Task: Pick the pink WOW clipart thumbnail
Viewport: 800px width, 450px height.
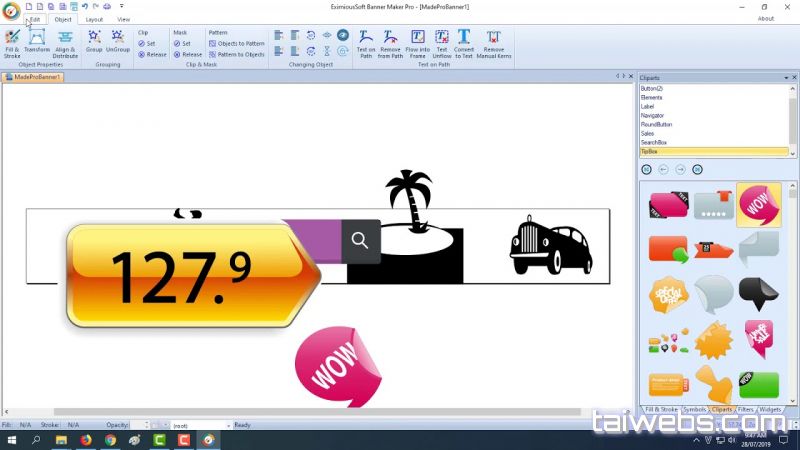Action: [x=758, y=204]
